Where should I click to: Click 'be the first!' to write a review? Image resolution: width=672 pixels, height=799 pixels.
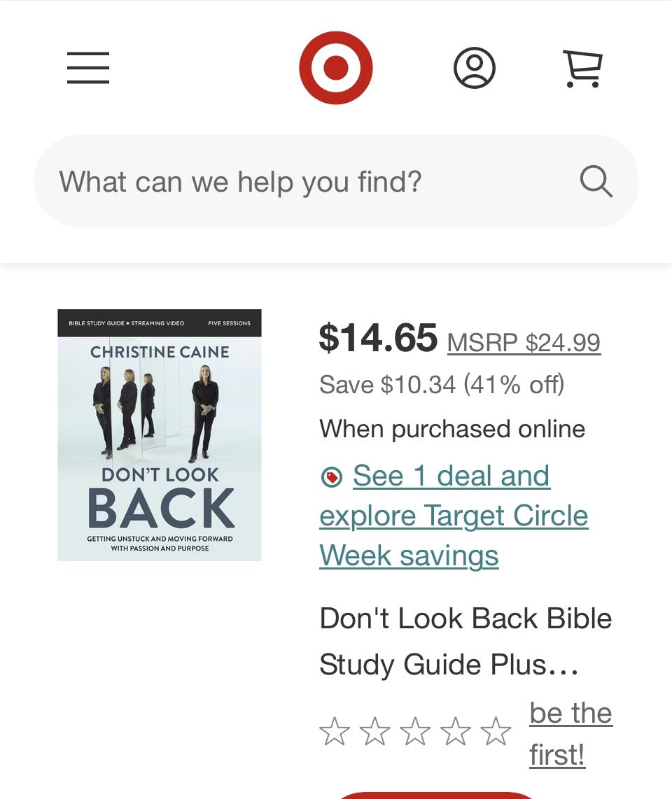coord(570,733)
